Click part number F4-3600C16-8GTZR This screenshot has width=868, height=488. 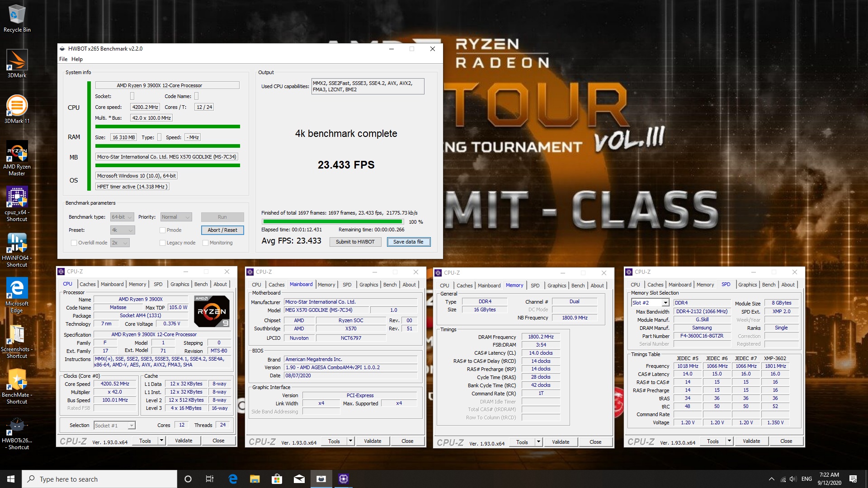702,336
